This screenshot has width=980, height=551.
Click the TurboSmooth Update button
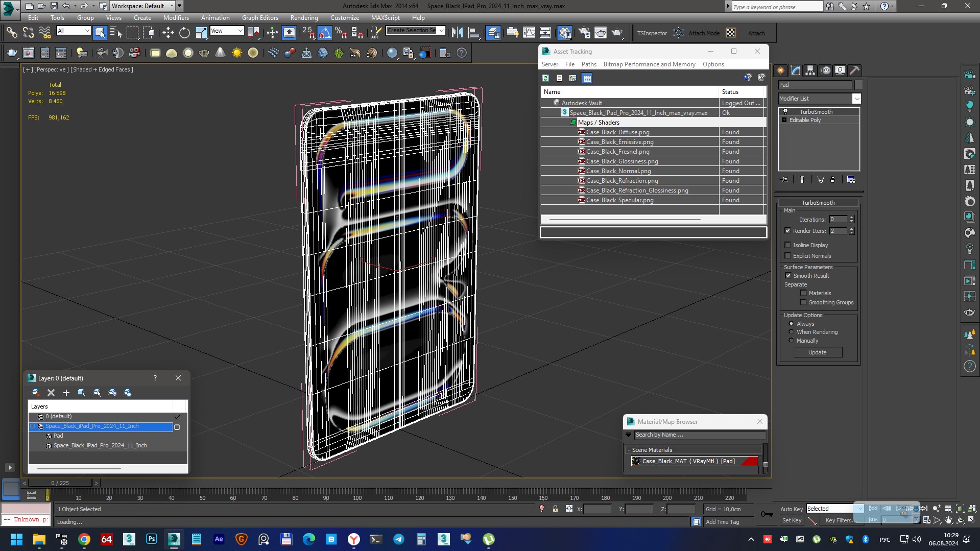[x=817, y=352]
